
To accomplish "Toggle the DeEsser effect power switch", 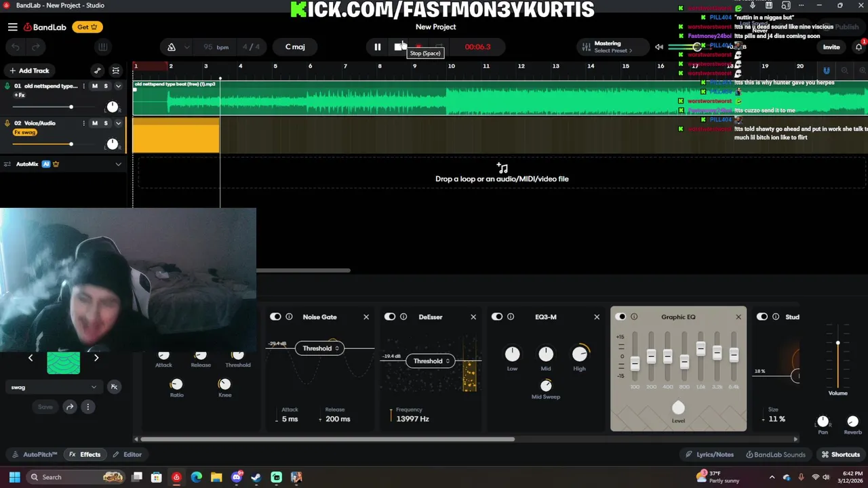I will pos(390,317).
